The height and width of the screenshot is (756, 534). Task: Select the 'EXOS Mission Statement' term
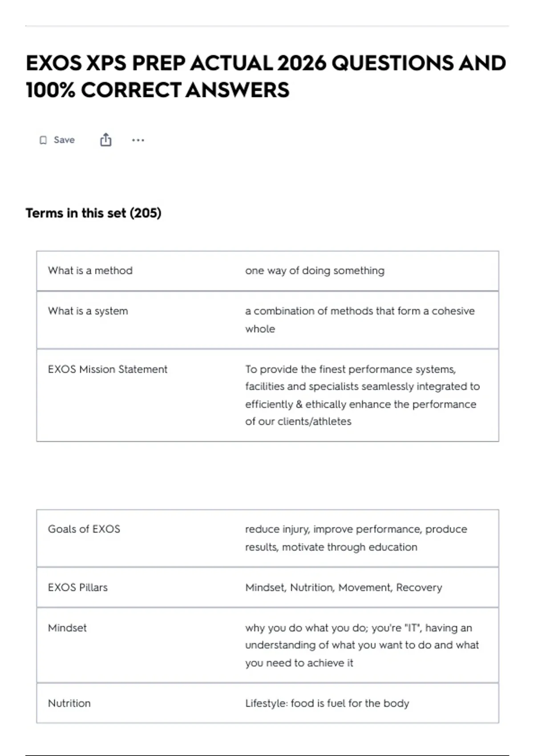point(108,369)
